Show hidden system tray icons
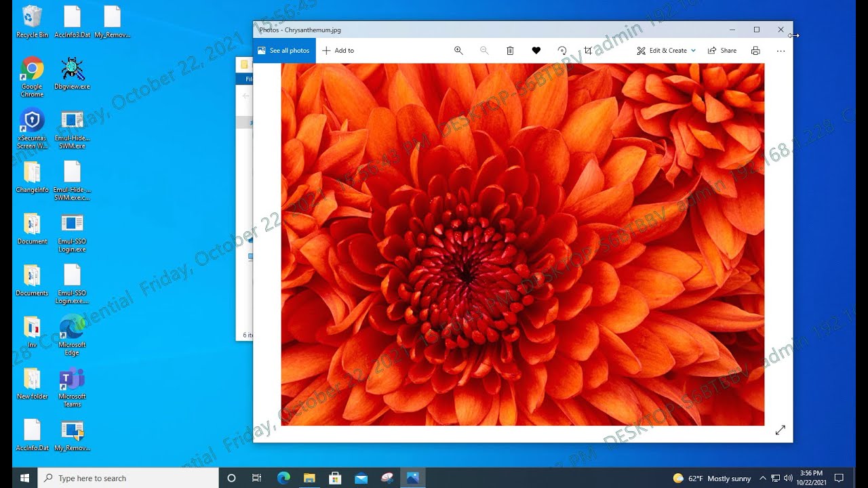 [x=763, y=478]
